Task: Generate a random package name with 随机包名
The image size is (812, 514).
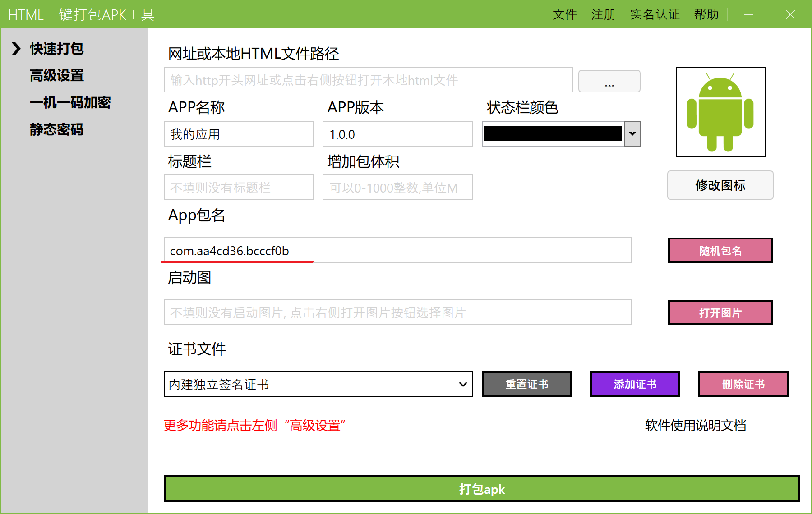Action: (720, 250)
